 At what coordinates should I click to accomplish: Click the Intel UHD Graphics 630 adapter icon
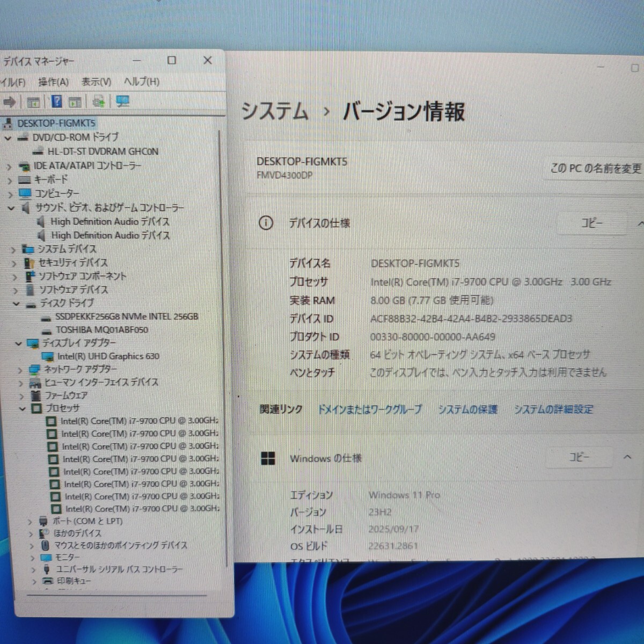pos(48,356)
